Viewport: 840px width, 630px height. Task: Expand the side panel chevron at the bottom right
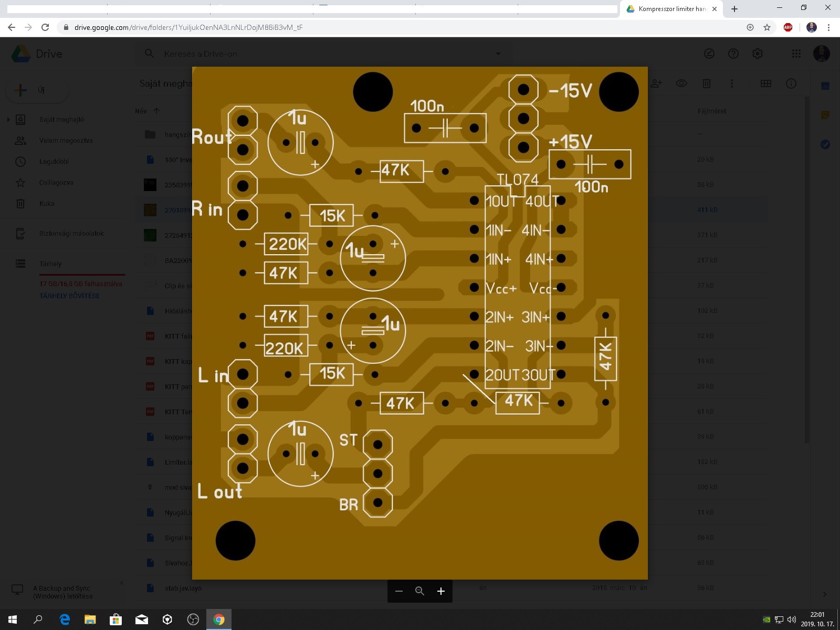pos(825,594)
